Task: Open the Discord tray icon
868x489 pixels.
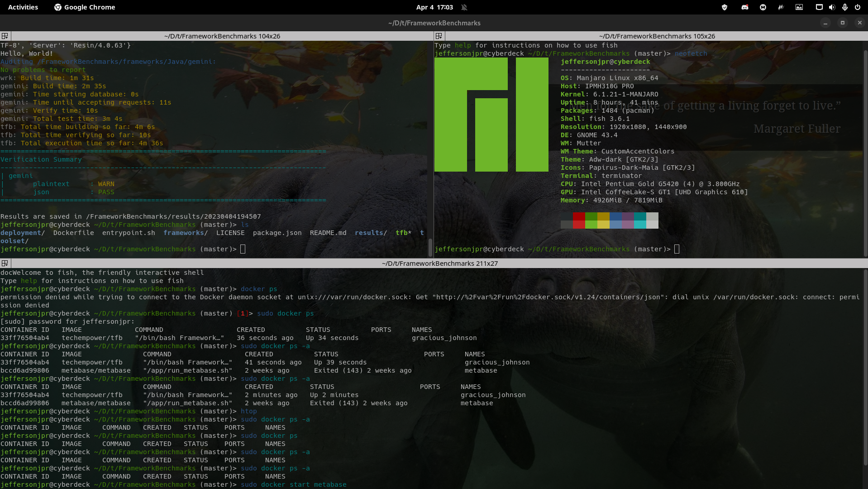Action: [744, 7]
